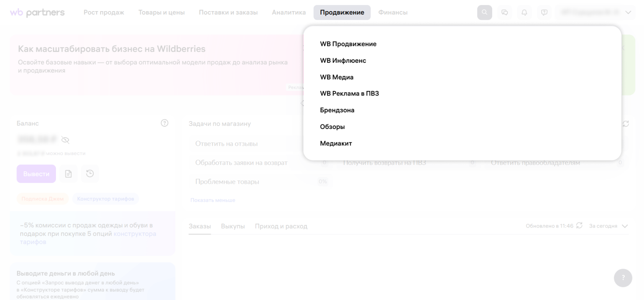Open the Получить возвраты на ПВЗ task

(409, 163)
